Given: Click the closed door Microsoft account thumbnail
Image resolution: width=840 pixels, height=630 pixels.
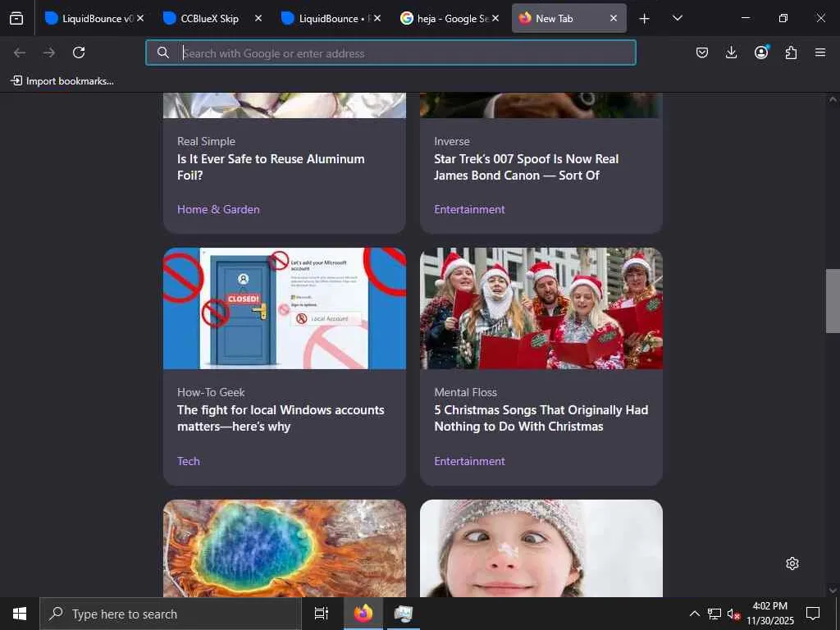Looking at the screenshot, I should [285, 308].
